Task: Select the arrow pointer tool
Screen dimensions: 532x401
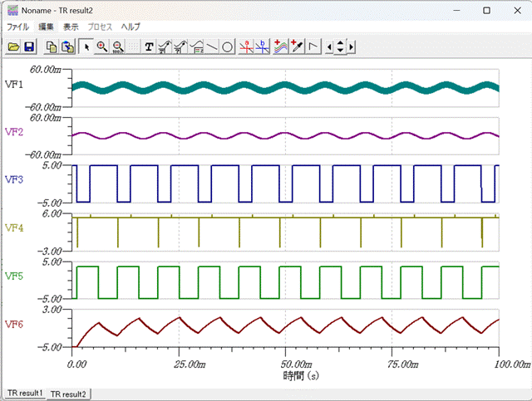Action: [86, 47]
